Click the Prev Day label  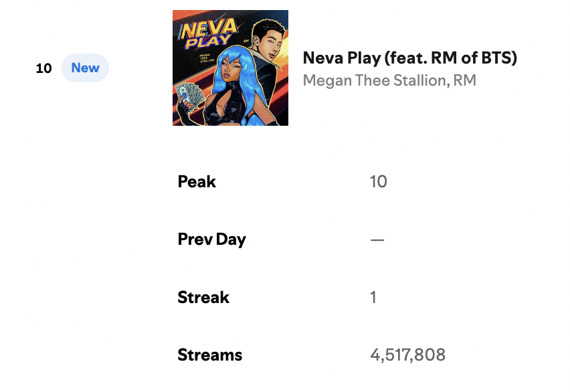pyautogui.click(x=211, y=239)
